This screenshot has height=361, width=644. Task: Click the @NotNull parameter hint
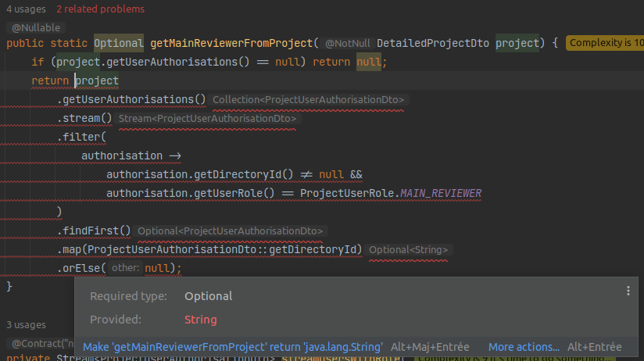pyautogui.click(x=348, y=43)
